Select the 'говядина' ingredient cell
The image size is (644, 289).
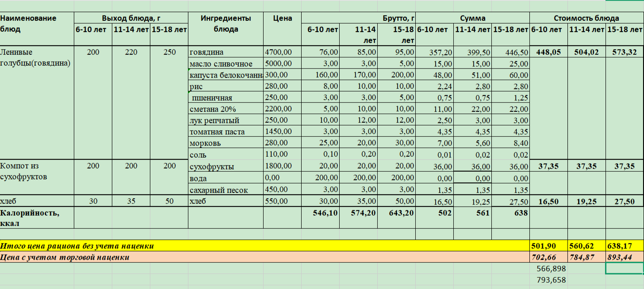point(226,52)
